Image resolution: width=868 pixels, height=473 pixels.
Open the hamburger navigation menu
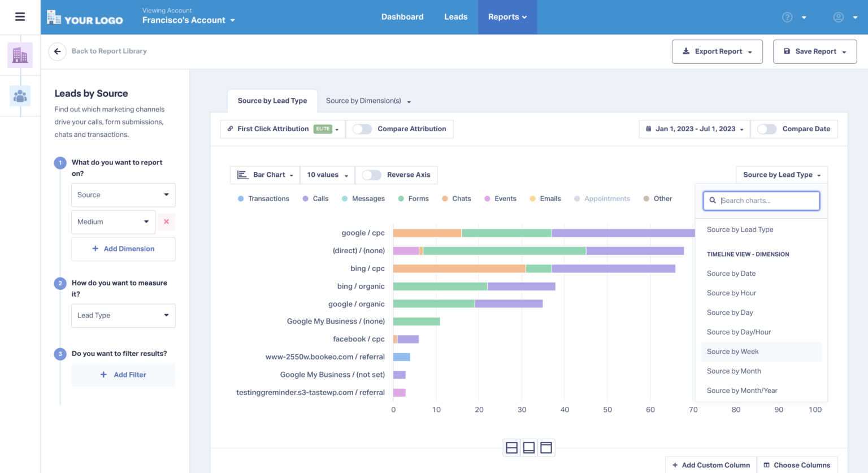click(19, 16)
